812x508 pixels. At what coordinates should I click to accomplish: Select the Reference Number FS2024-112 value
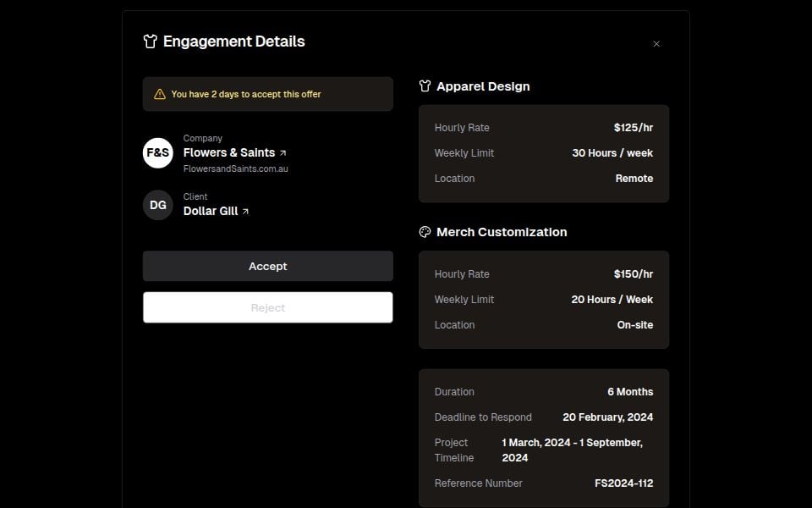pos(623,483)
